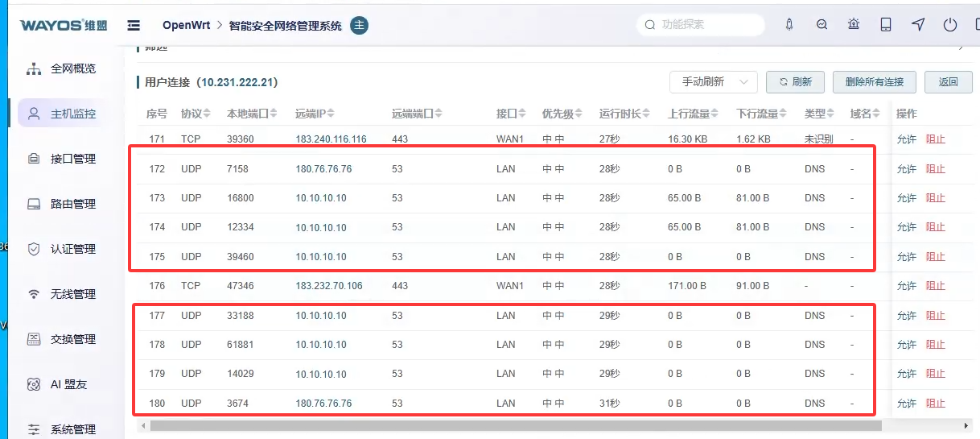Click the power icon in header

point(950,25)
